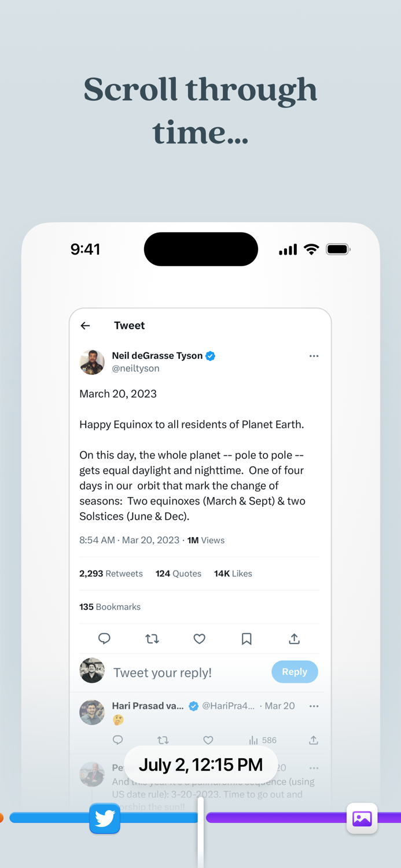
Task: Click the back arrow in the Tweet header
Action: (85, 325)
